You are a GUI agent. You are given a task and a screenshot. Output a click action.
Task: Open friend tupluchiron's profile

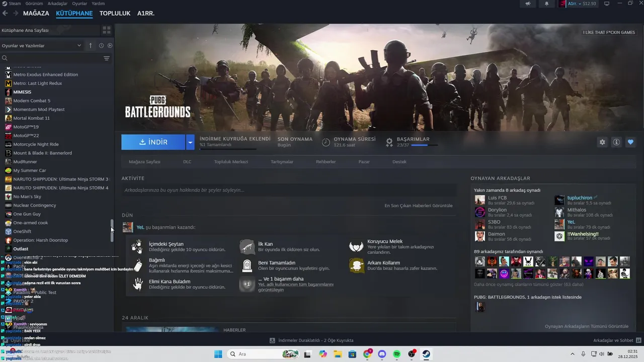(x=580, y=198)
